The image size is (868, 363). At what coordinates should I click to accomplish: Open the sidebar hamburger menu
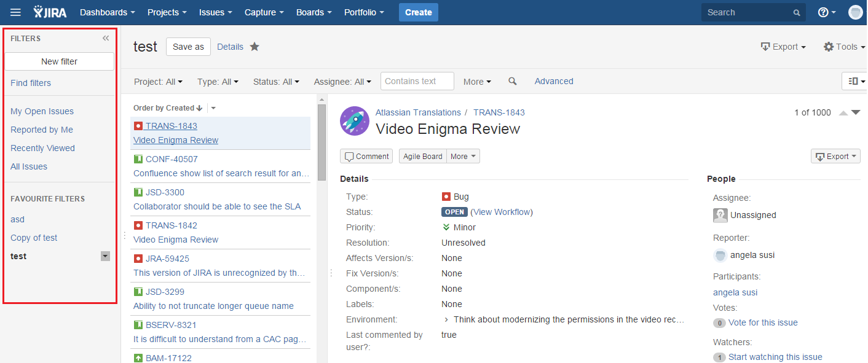pos(15,12)
